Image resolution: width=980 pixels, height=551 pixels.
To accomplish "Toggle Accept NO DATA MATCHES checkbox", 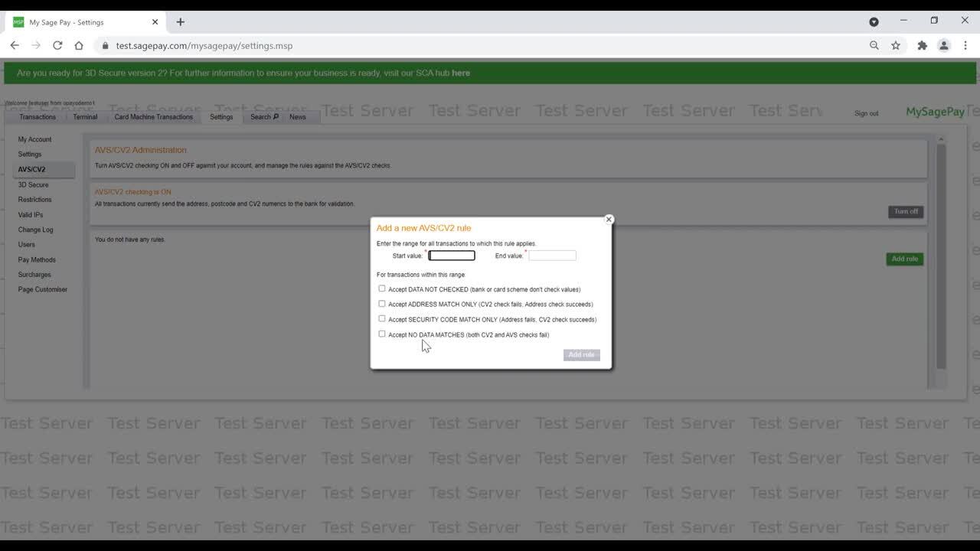I will (x=382, y=334).
